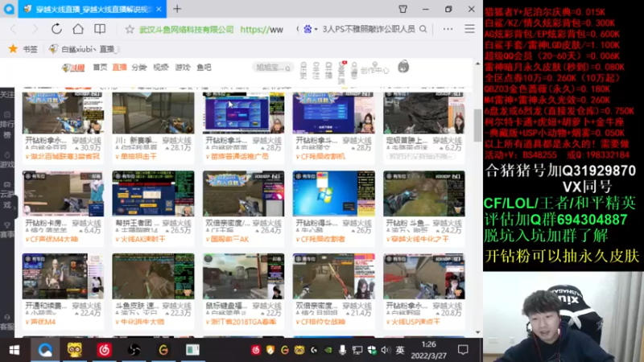Open the stream tagged 国服前三AK
This screenshot has width=644, height=362.
pos(244,194)
